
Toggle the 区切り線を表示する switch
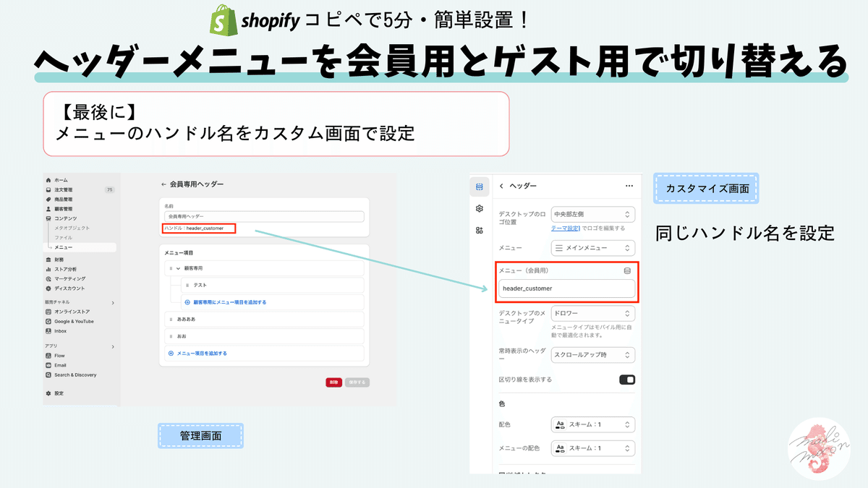(627, 380)
